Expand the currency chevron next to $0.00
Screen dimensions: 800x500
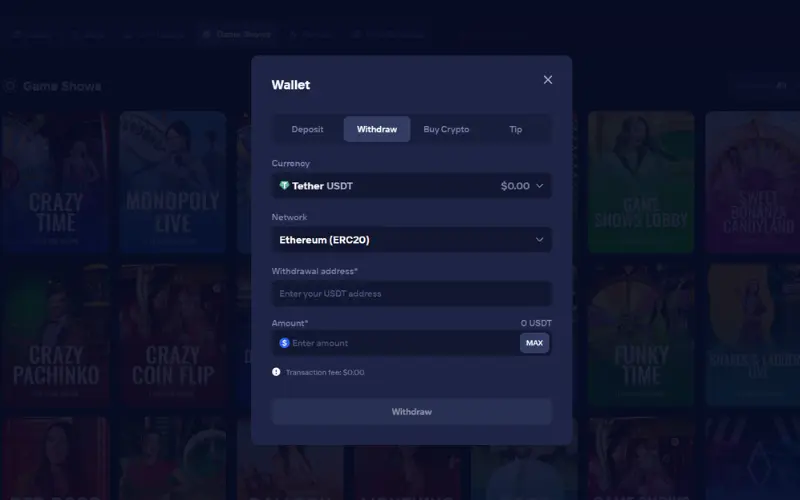pos(539,186)
